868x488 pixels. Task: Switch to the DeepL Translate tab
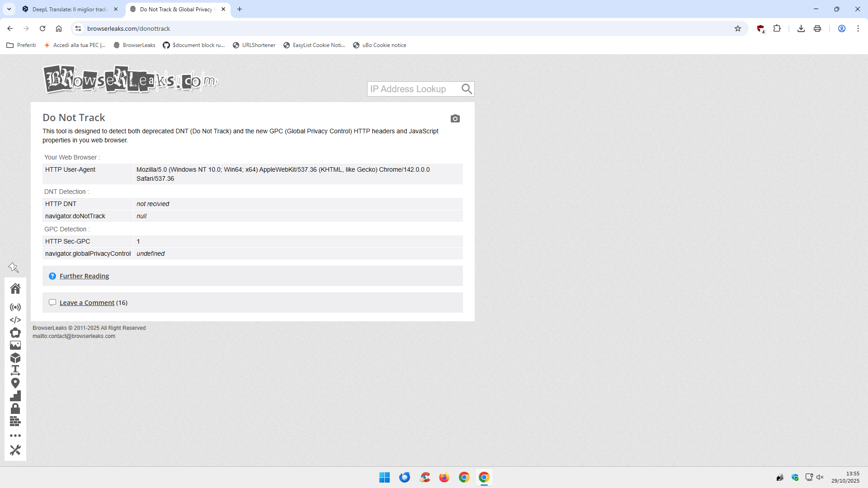[x=70, y=9]
